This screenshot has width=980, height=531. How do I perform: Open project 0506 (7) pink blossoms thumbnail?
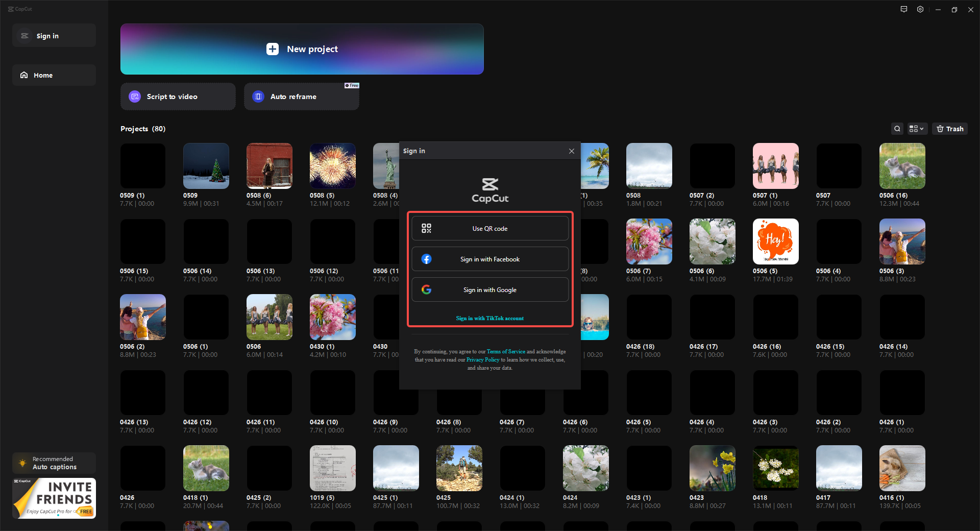click(x=649, y=242)
